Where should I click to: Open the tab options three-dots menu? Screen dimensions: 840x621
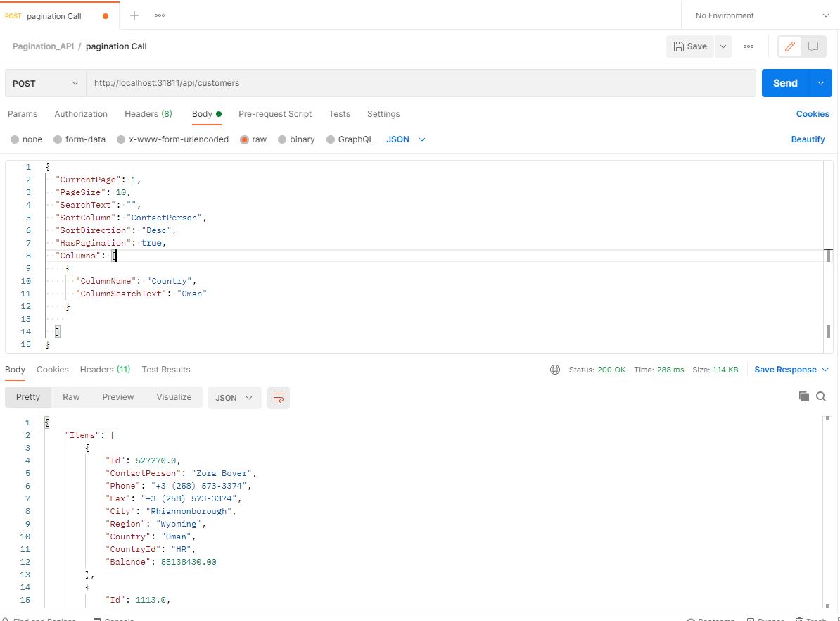tap(160, 15)
